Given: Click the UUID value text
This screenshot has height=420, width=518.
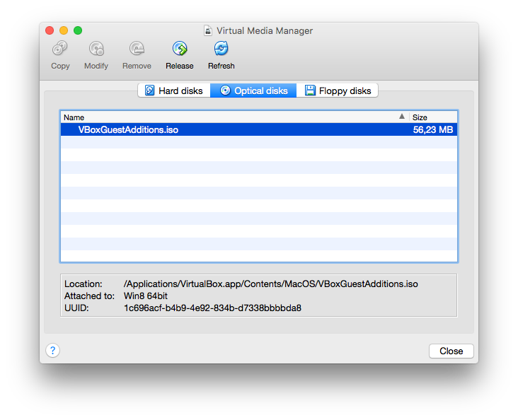Looking at the screenshot, I should click(212, 308).
